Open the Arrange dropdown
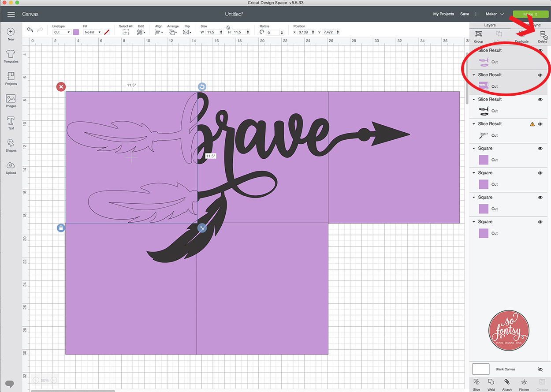Screen dimensions: 551x392 [x=173, y=32]
